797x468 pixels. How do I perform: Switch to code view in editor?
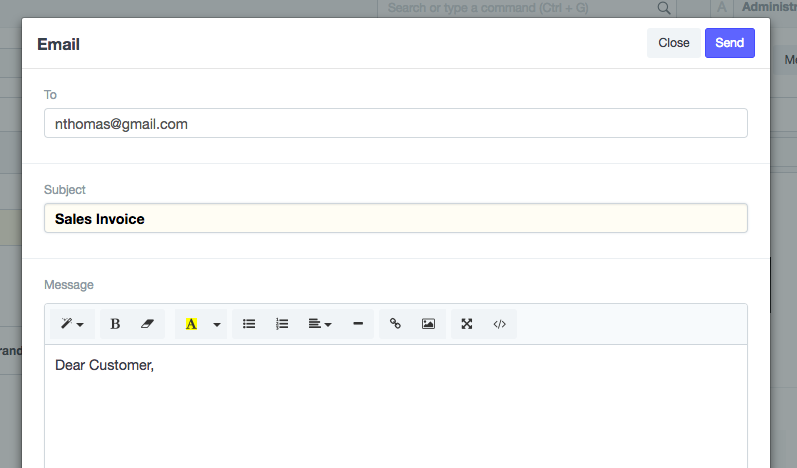(499, 324)
